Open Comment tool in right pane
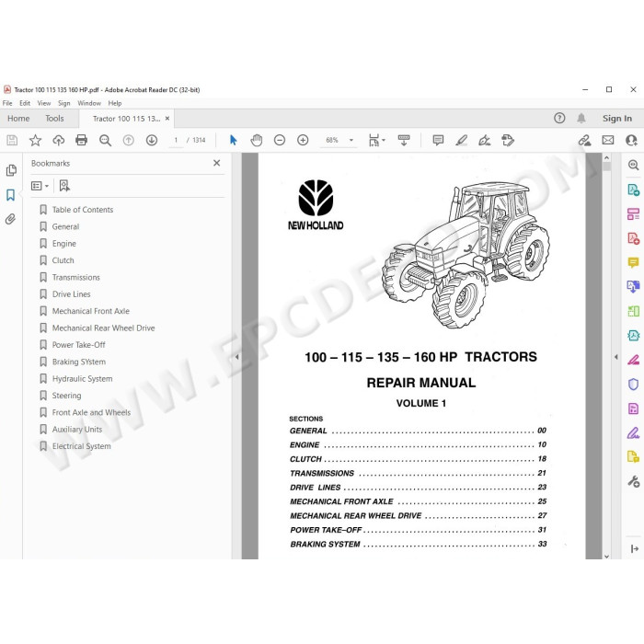644x644 pixels. (633, 262)
